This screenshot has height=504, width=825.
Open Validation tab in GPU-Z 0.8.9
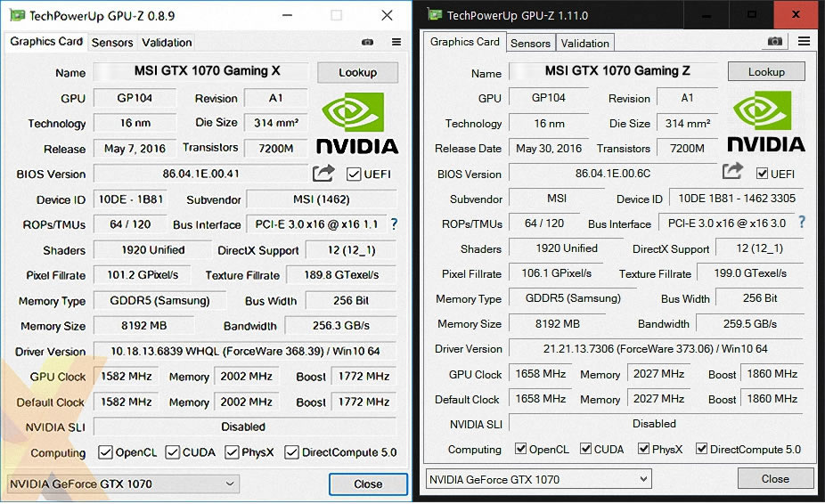[167, 43]
